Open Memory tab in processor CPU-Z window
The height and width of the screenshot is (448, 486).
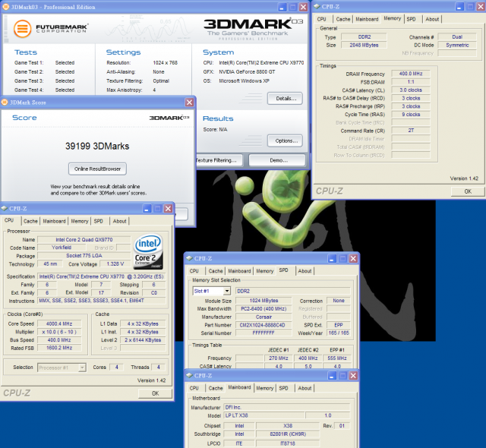tap(80, 221)
